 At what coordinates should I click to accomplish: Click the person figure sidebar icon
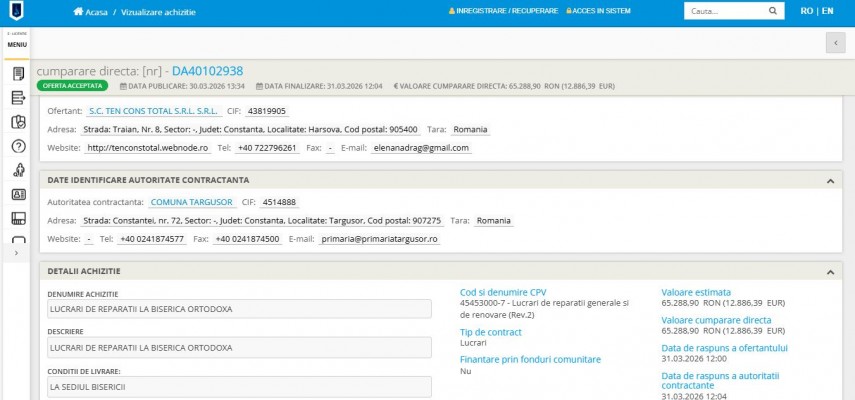17,170
